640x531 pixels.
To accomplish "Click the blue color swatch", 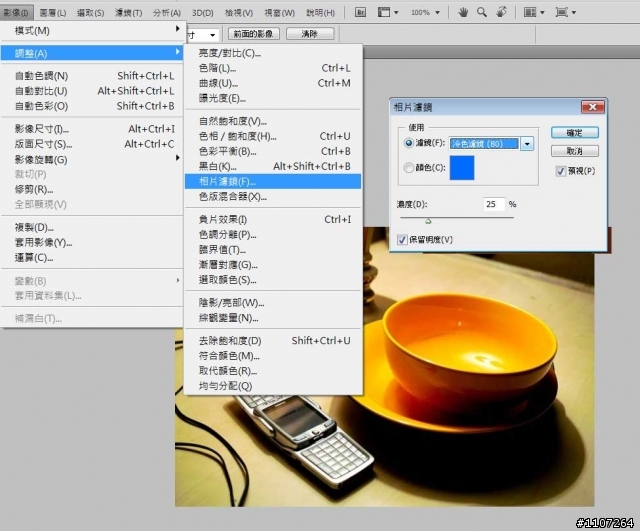I will point(462,167).
